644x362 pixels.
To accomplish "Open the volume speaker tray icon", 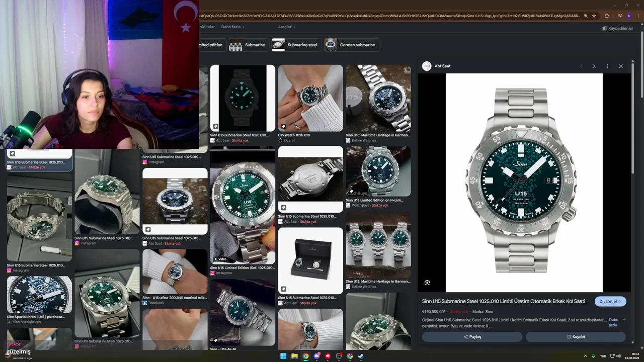I will 618,356.
